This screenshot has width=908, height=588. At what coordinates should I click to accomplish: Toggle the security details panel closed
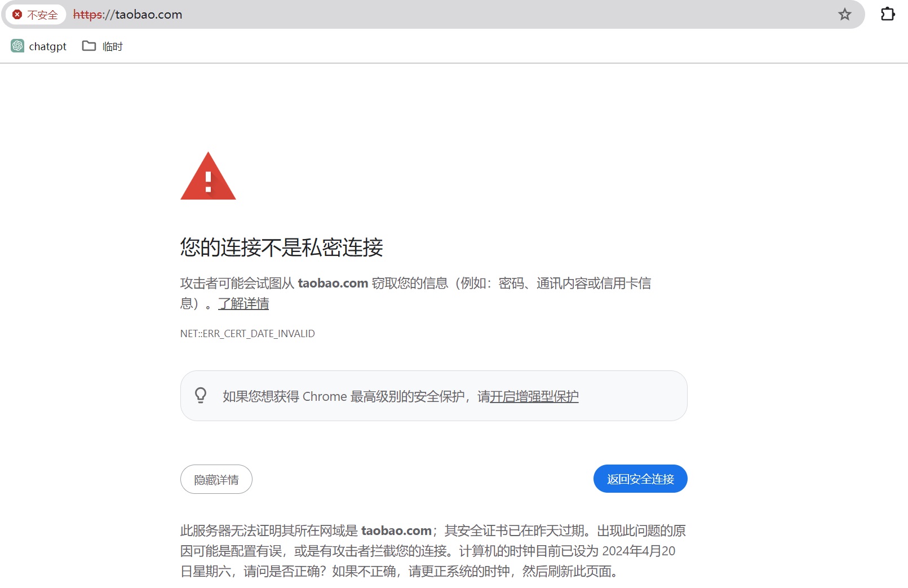click(x=216, y=479)
